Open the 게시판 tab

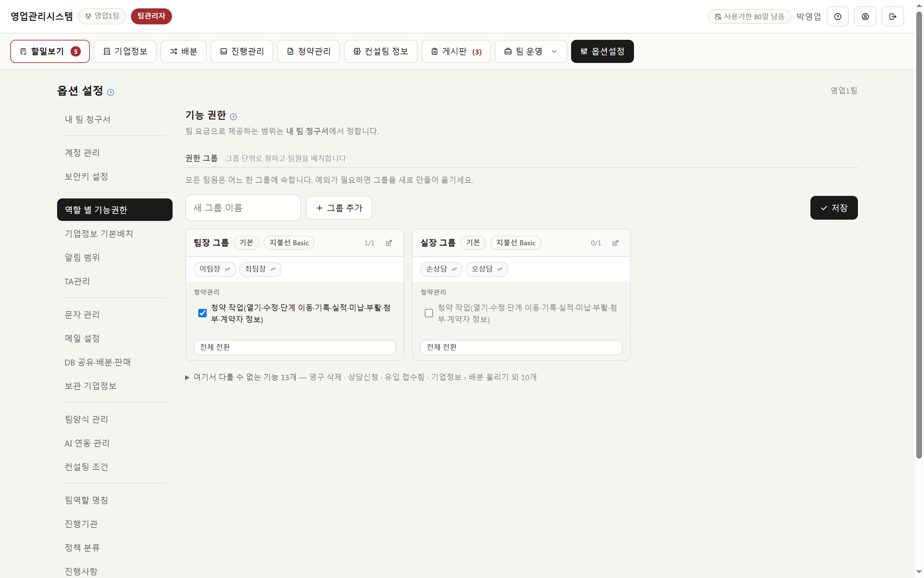(x=456, y=51)
